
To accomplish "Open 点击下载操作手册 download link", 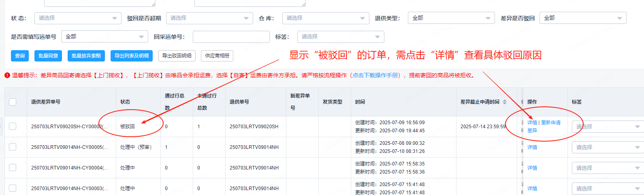I will 376,75.
